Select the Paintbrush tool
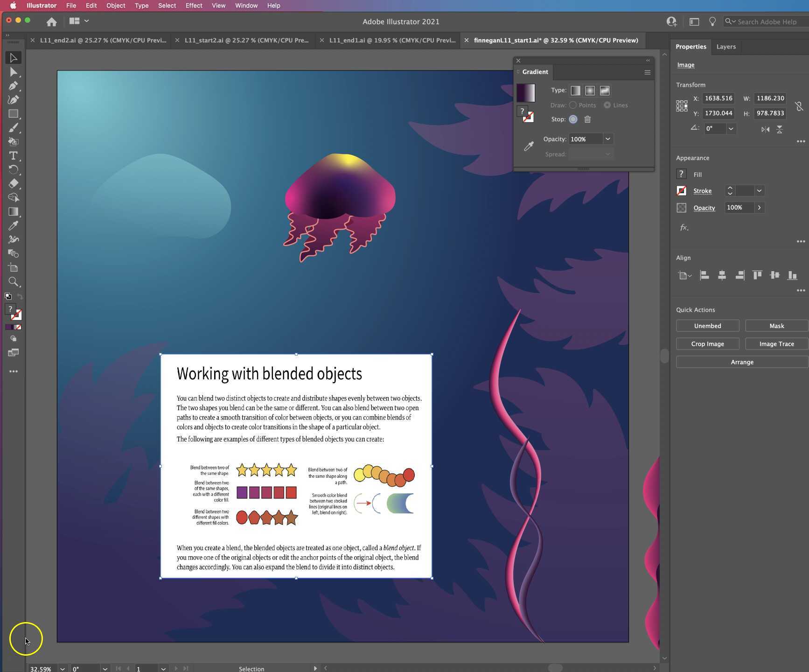Image resolution: width=809 pixels, height=672 pixels. point(14,127)
